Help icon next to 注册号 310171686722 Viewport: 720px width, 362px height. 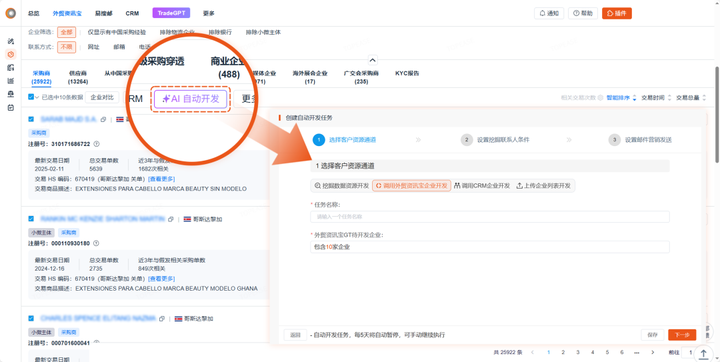tap(96, 144)
